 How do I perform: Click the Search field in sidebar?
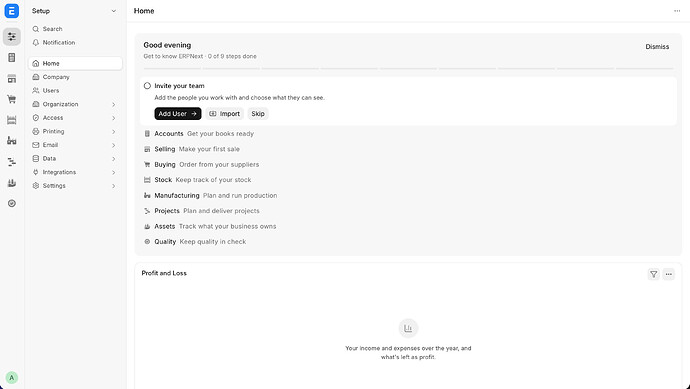(x=75, y=29)
